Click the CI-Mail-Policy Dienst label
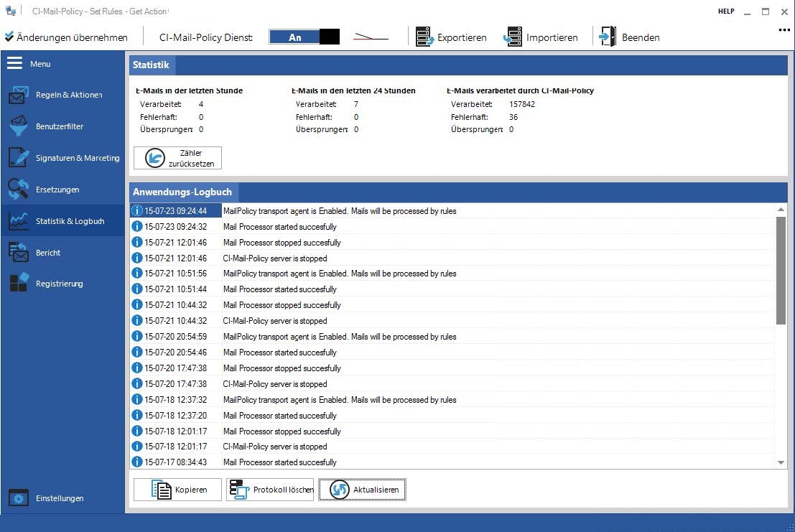 coord(206,37)
